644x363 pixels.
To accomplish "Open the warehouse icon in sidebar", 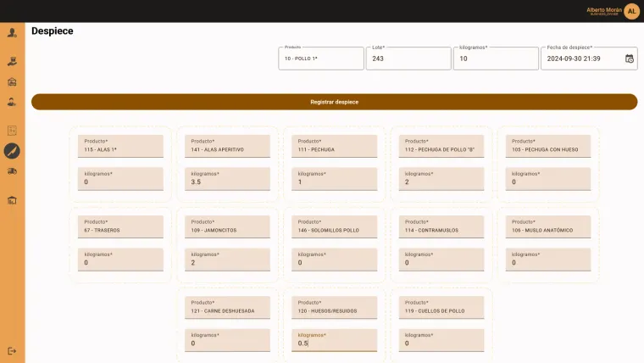I will [12, 200].
